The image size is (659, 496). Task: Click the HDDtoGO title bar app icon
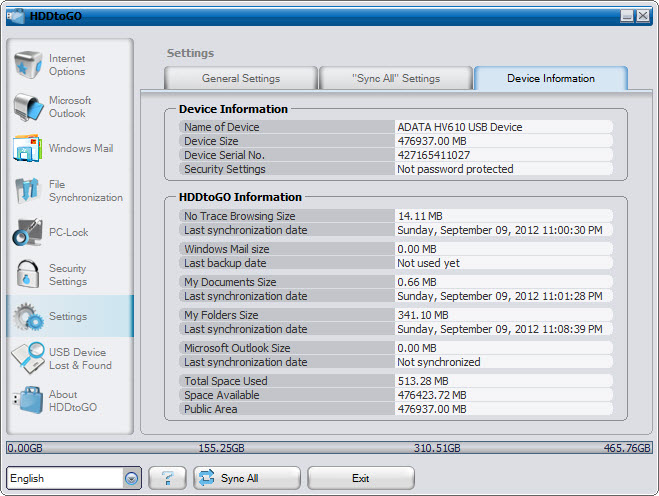coord(16,16)
